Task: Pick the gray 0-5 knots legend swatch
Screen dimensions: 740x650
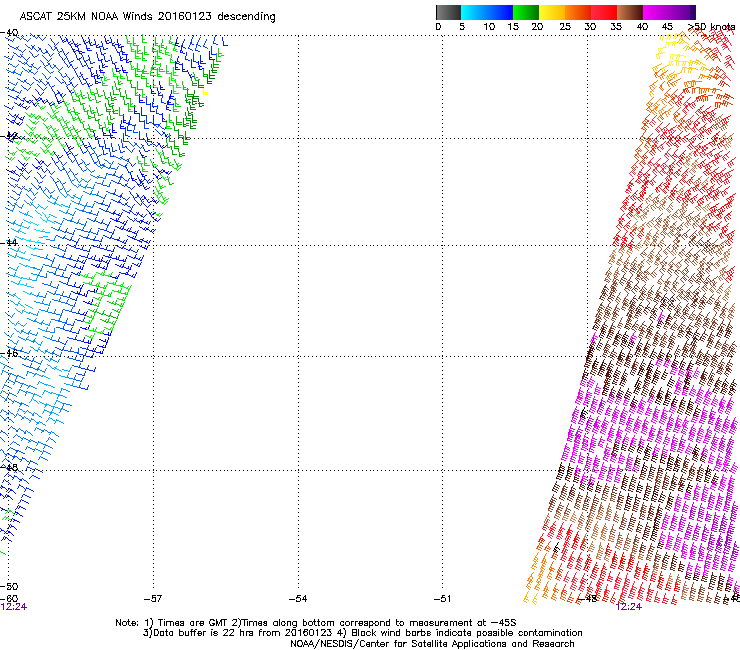Action: click(x=448, y=12)
